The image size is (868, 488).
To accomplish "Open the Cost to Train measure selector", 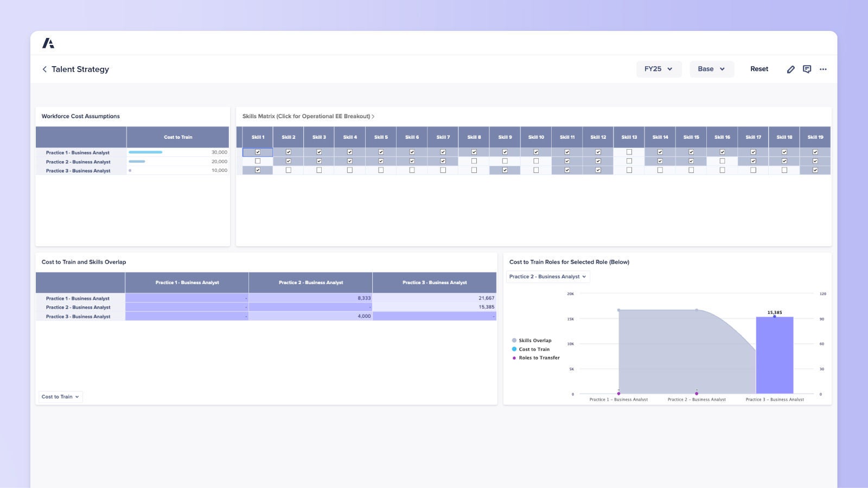I will click(60, 396).
